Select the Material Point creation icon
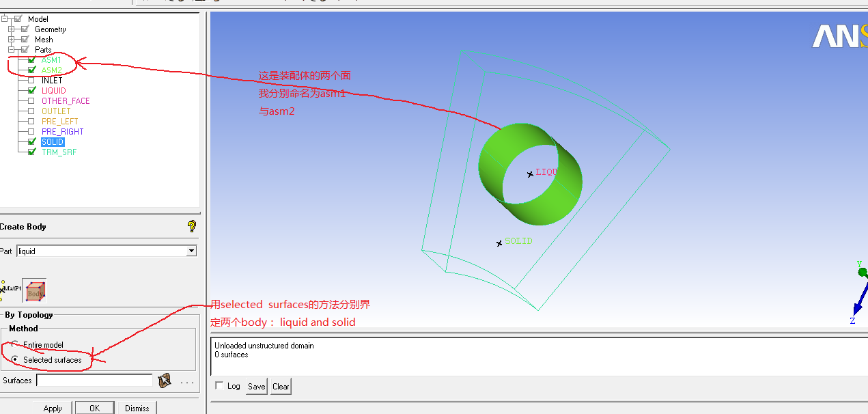Viewport: 868px width, 414px height. click(x=8, y=290)
